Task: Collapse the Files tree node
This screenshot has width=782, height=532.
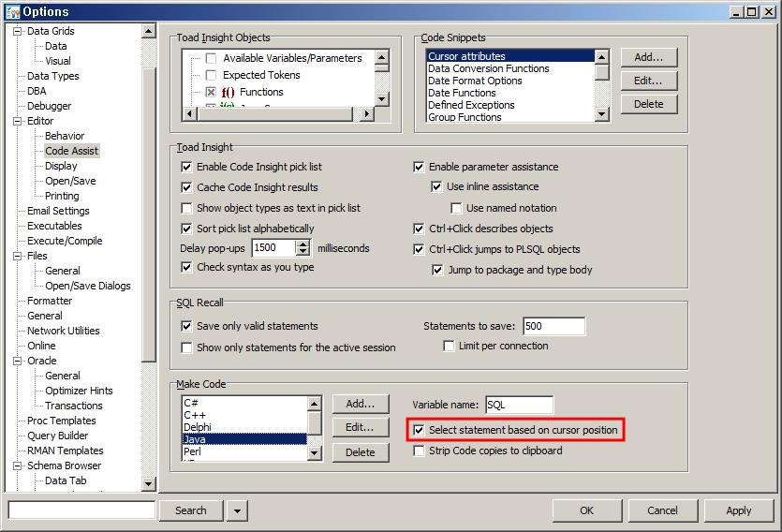Action: pos(17,256)
